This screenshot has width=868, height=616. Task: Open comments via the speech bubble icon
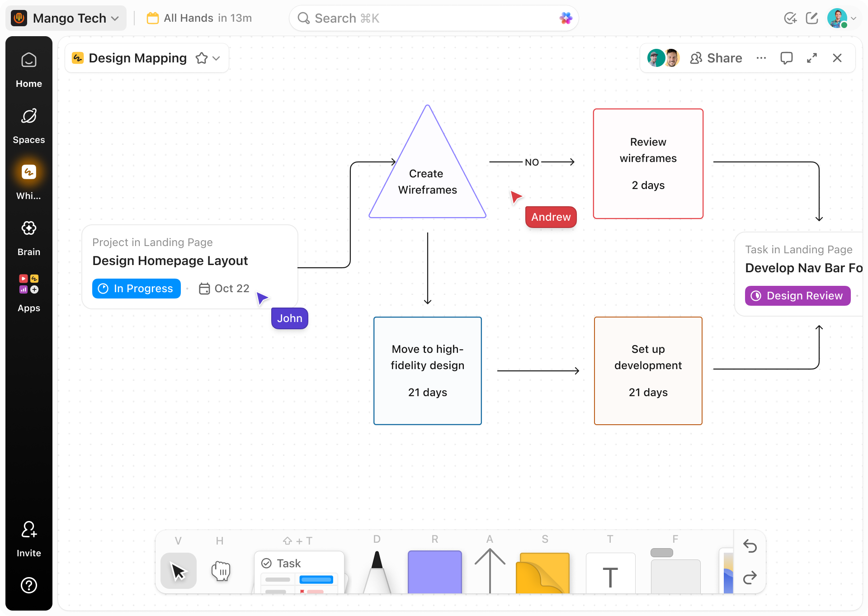[787, 58]
